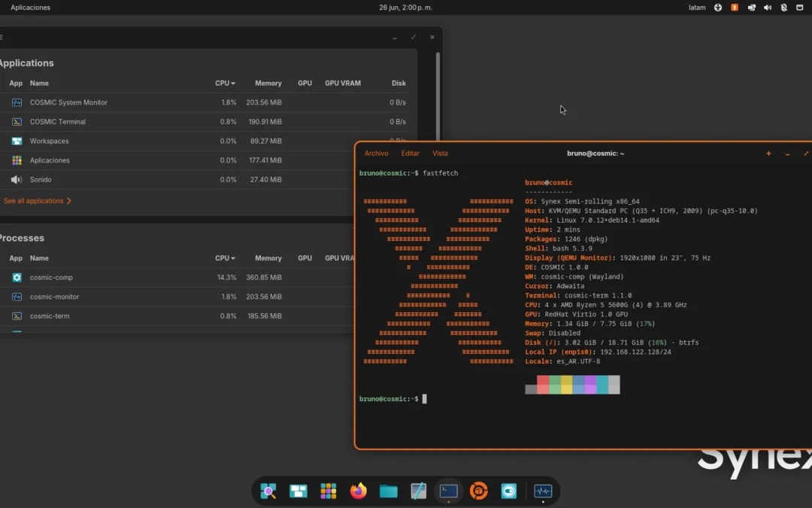Follow the See all applications link
Viewport: 812px width, 508px height.
[38, 201]
